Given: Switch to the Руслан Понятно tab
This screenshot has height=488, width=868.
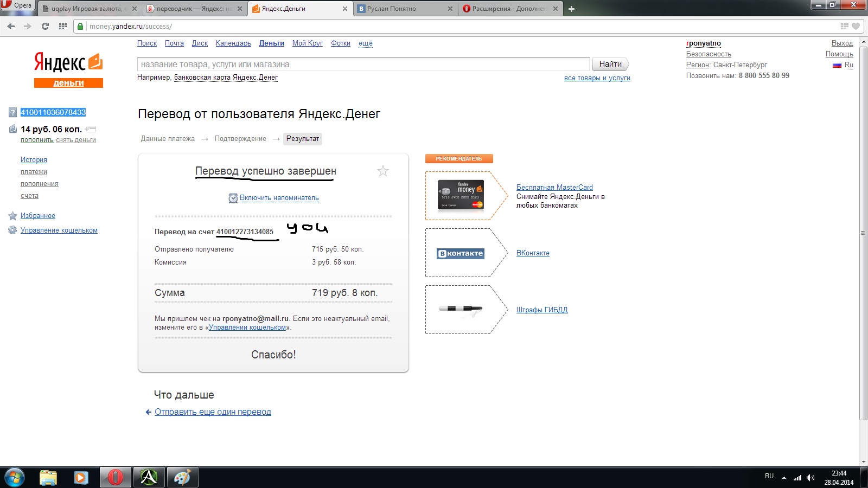Looking at the screenshot, I should (401, 9).
